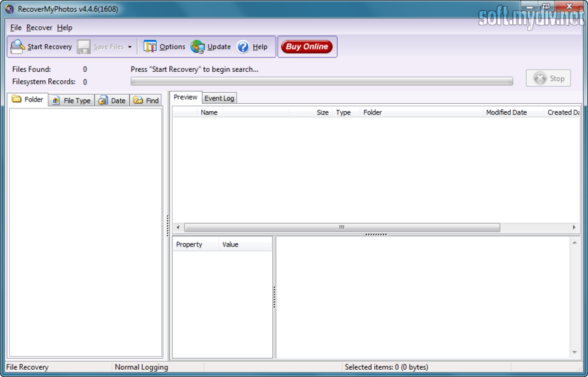Viewport: 588px width, 377px height.
Task: Open the Save Files dropdown arrow
Action: [x=130, y=47]
